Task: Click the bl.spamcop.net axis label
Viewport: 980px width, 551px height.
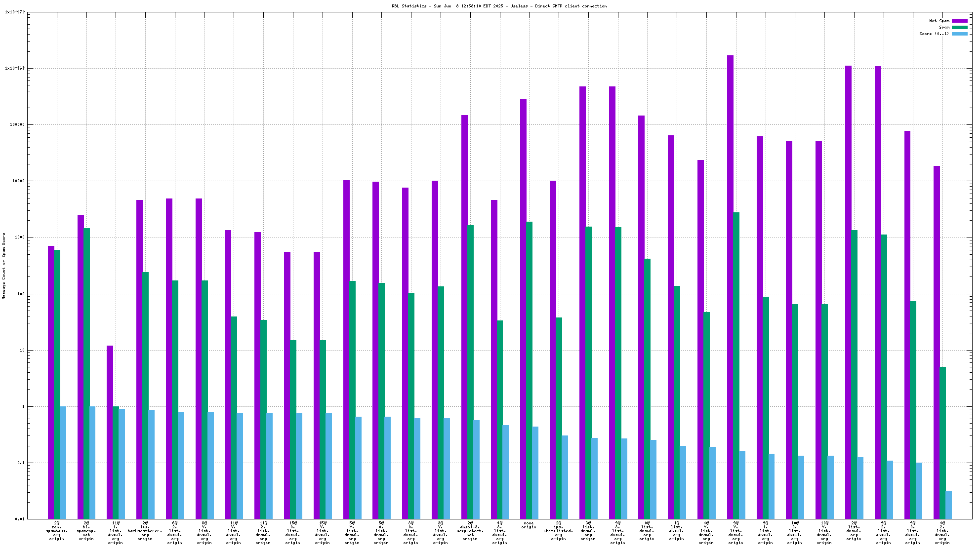Action: [x=86, y=531]
